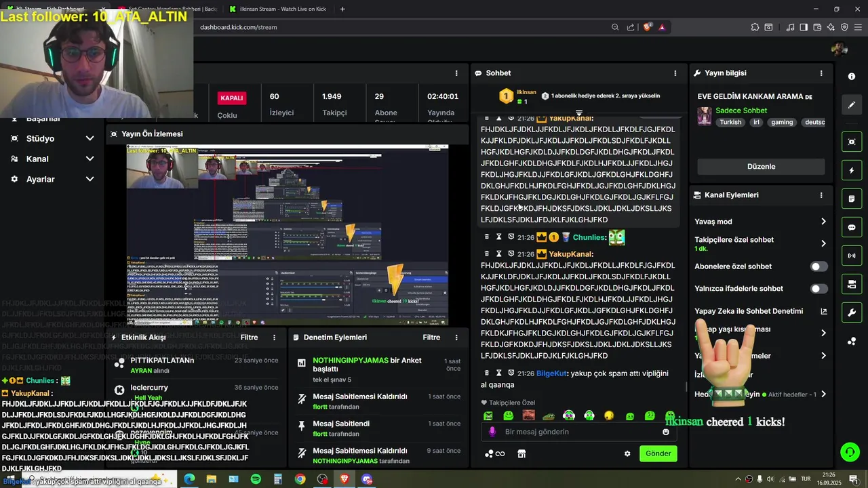The width and height of the screenshot is (868, 488).
Task: Click the purple microphone icon in message box
Action: coord(492,432)
